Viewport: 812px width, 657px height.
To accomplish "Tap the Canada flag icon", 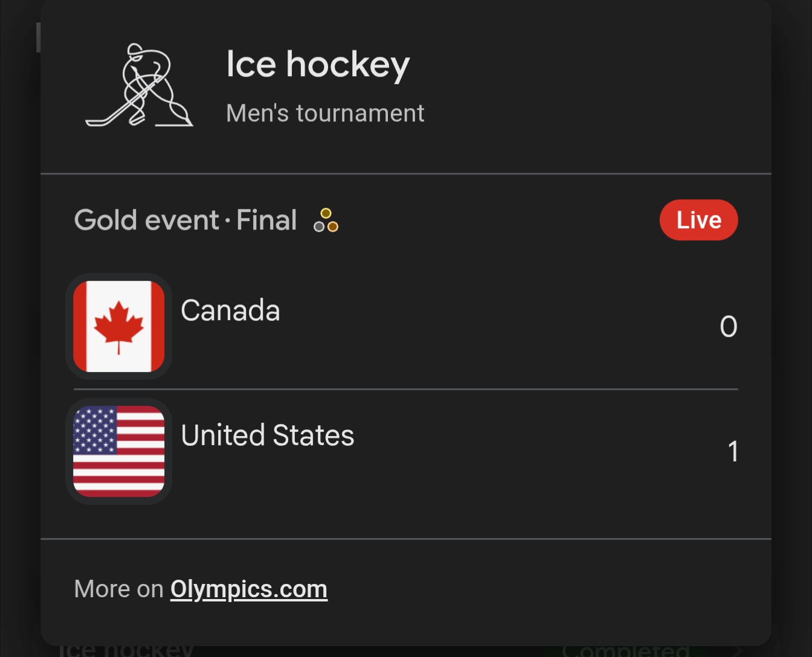I will (x=119, y=327).
